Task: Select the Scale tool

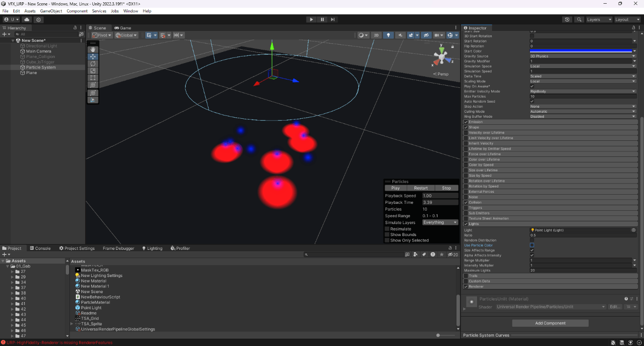Action: click(93, 71)
